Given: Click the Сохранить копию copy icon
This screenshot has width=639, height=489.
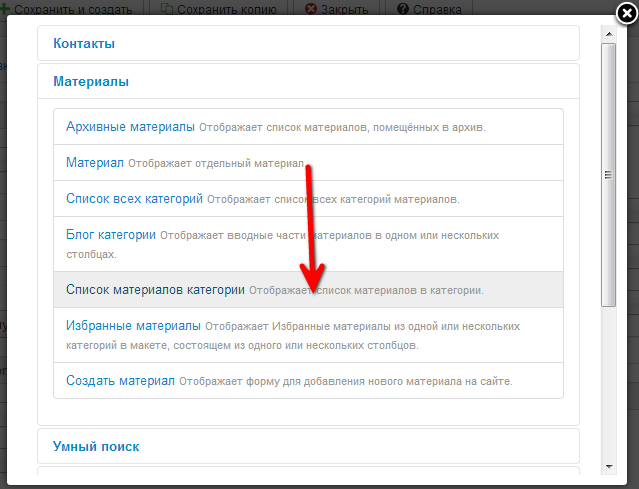Looking at the screenshot, I should click(x=166, y=10).
